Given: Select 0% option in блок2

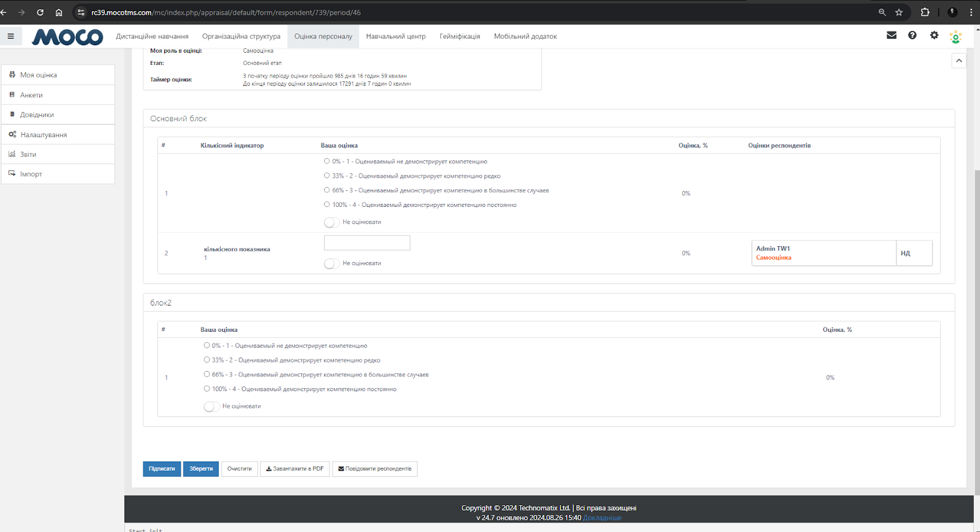Looking at the screenshot, I should pos(207,345).
